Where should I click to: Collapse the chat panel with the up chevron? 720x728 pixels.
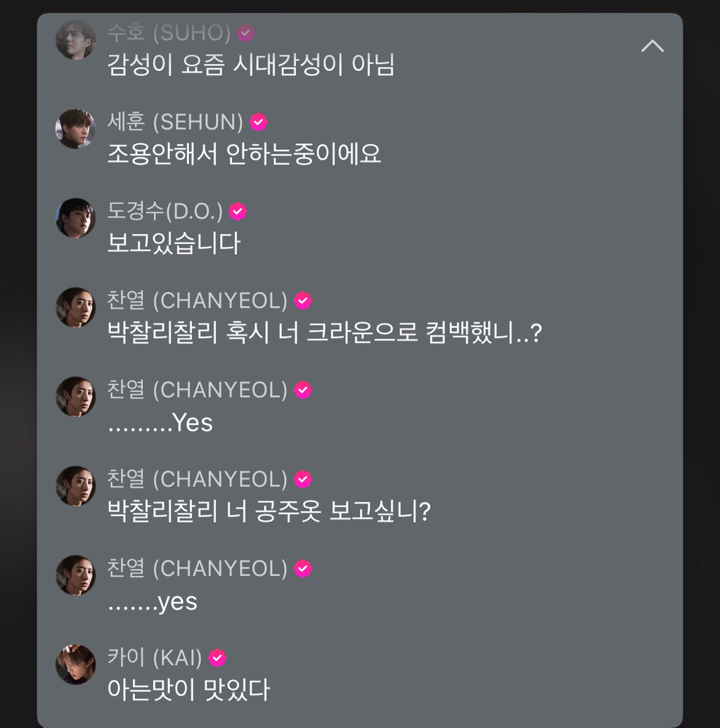point(652,46)
